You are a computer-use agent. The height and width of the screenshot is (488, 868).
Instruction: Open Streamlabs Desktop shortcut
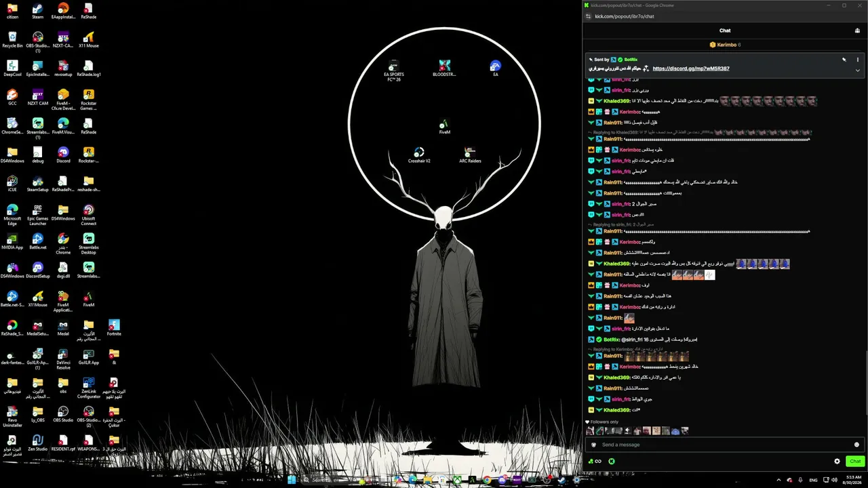pos(88,244)
